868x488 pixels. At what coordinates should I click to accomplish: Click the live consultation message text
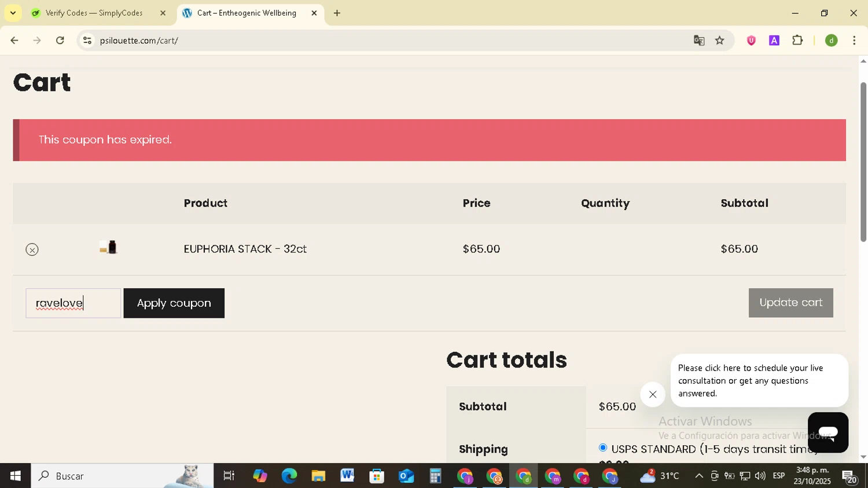tap(751, 380)
